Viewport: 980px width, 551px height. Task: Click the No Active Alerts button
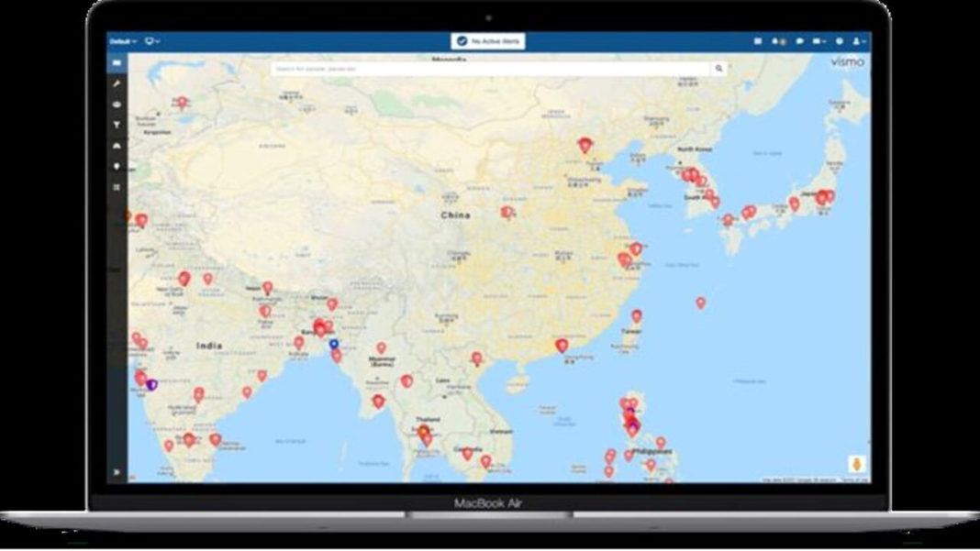[490, 41]
